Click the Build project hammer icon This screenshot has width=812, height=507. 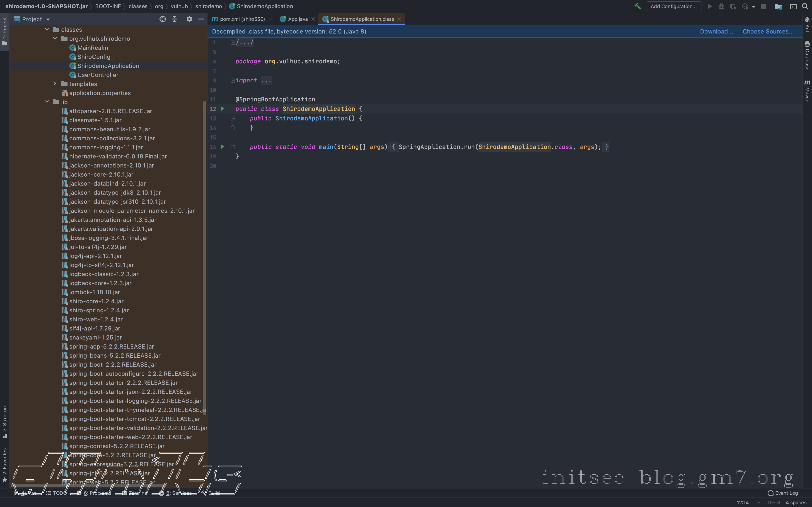[x=638, y=6]
